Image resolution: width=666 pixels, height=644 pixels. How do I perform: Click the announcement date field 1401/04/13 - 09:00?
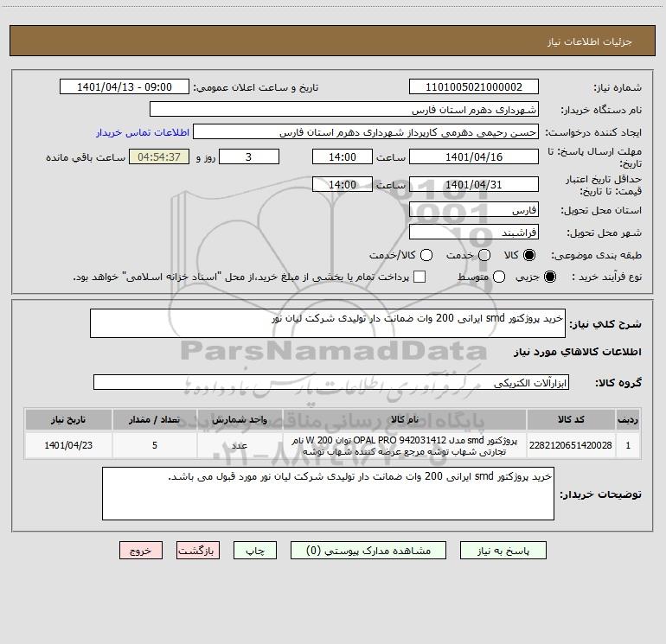pyautogui.click(x=124, y=86)
